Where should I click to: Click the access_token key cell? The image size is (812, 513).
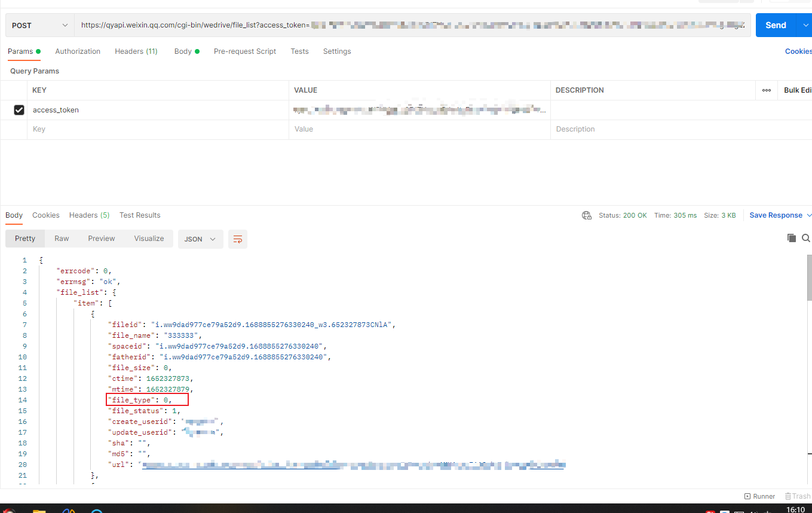click(158, 110)
